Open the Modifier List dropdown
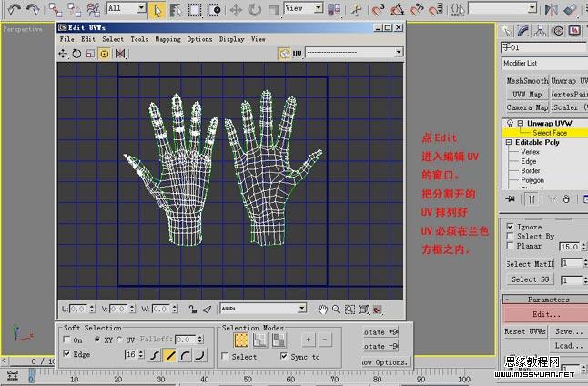588x386 pixels. click(x=544, y=63)
